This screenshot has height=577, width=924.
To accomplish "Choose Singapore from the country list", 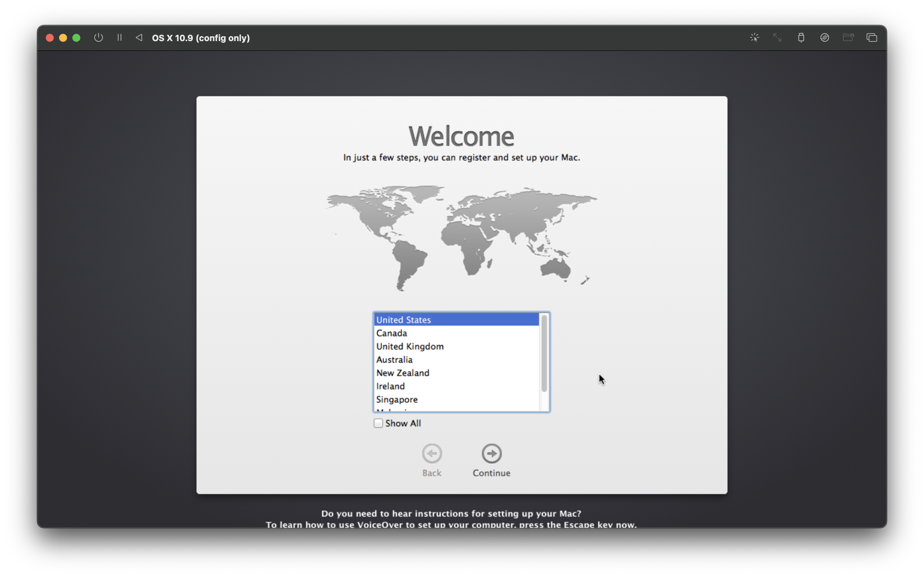I will click(x=397, y=400).
